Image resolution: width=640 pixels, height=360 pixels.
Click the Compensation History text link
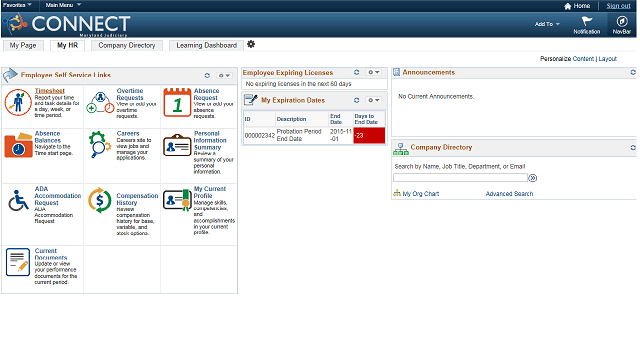tap(137, 199)
